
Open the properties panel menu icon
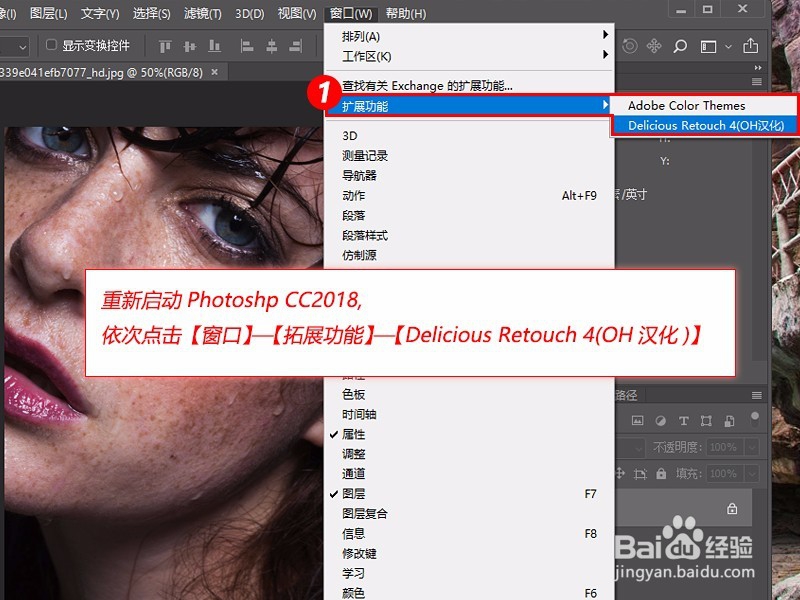click(757, 82)
